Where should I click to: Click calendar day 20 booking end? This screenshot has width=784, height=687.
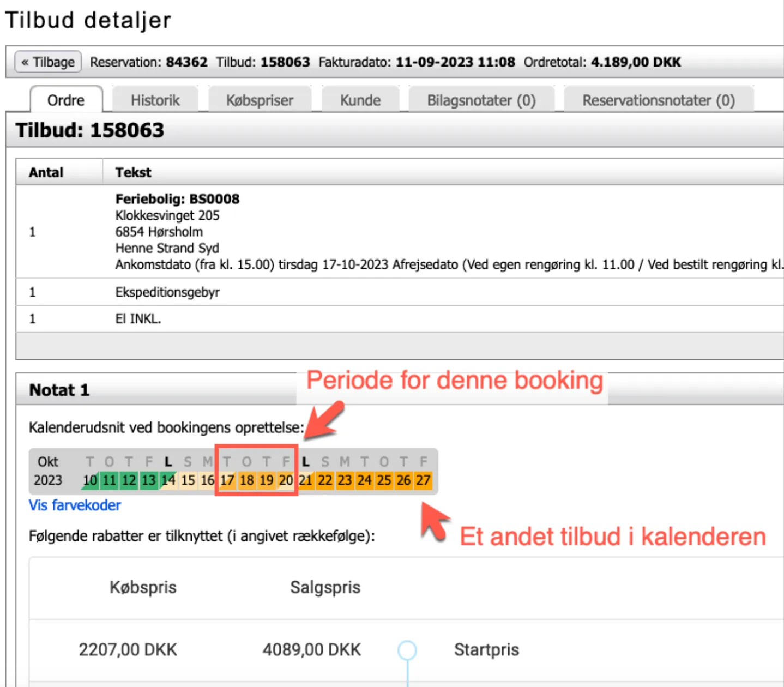click(x=286, y=480)
